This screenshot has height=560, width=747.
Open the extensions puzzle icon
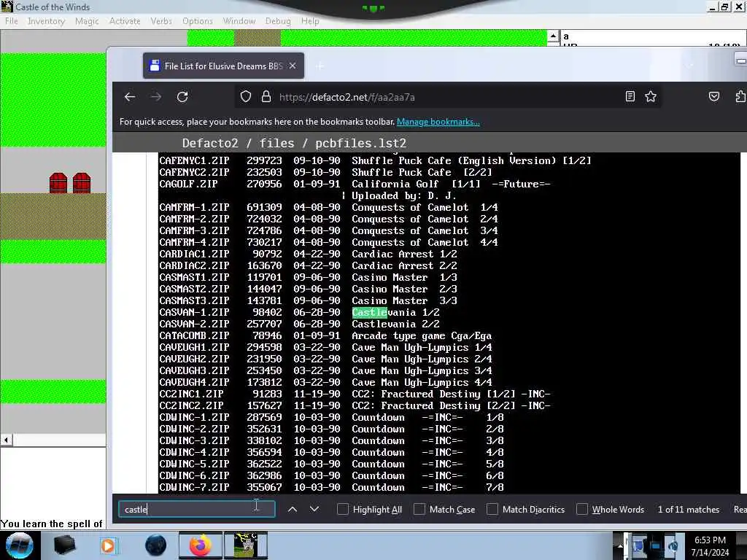pos(740,97)
